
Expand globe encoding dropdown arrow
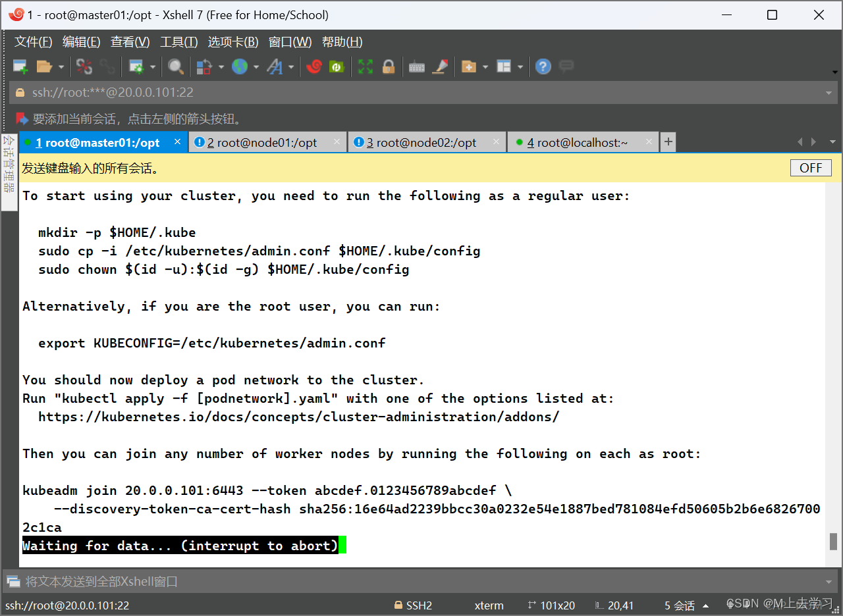pyautogui.click(x=256, y=66)
